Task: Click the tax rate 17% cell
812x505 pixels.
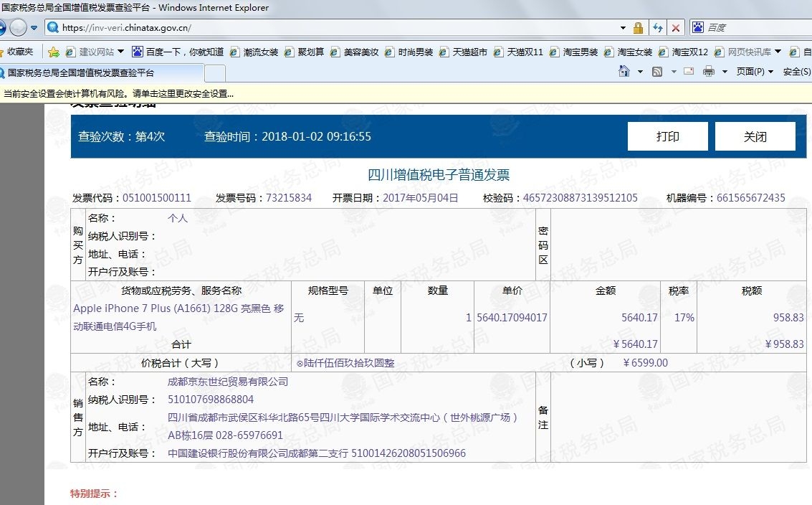Action: tap(684, 317)
